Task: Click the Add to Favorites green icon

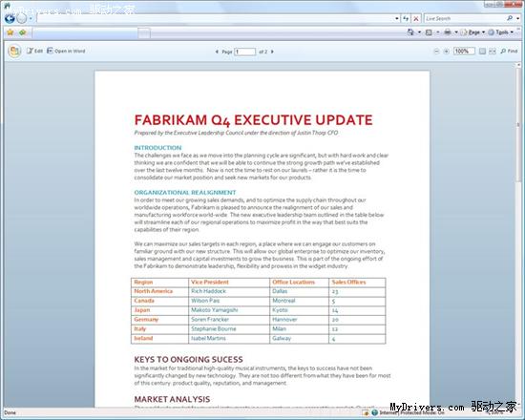Action: tap(23, 32)
